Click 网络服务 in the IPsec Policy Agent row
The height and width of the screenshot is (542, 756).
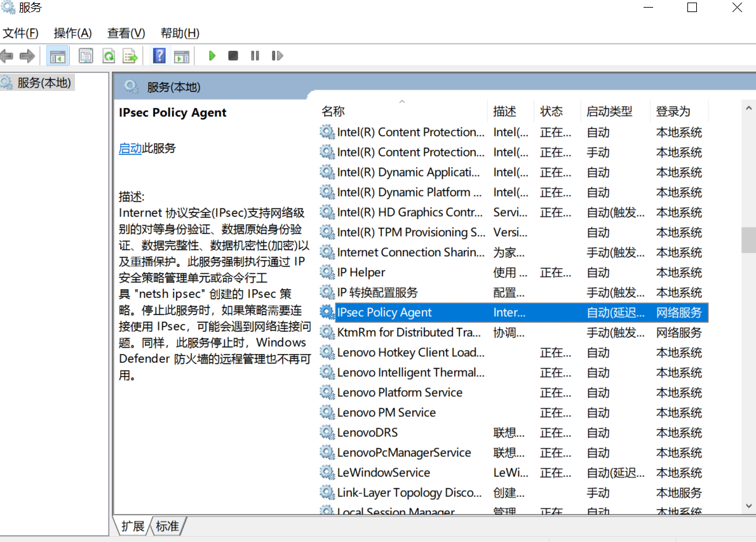coord(679,313)
